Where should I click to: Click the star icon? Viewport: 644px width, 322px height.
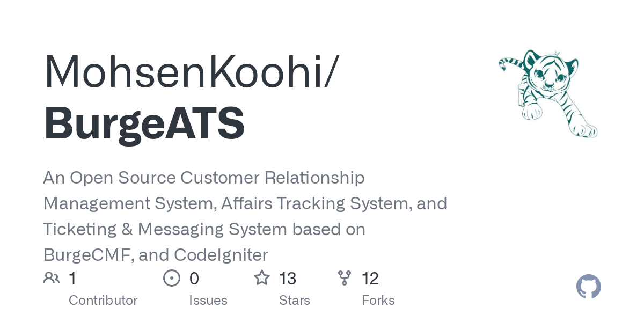coord(261,278)
